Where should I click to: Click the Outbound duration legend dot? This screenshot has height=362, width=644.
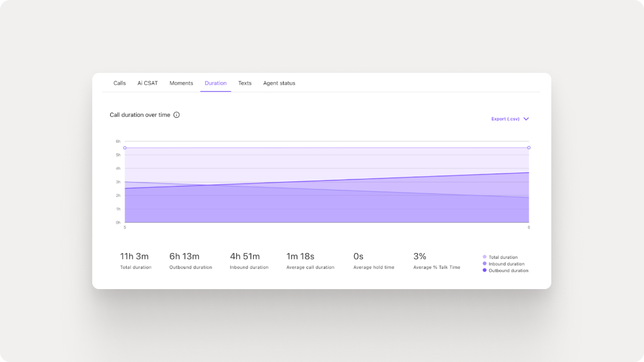coord(485,270)
